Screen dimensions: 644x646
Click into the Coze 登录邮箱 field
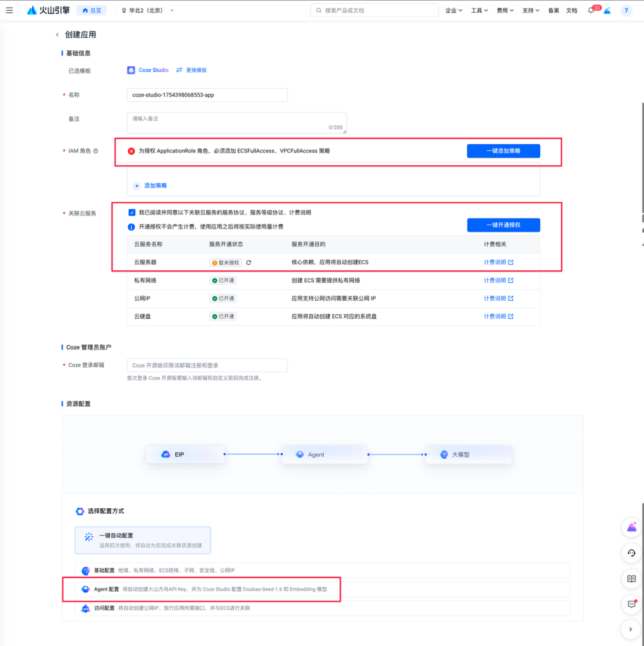207,366
